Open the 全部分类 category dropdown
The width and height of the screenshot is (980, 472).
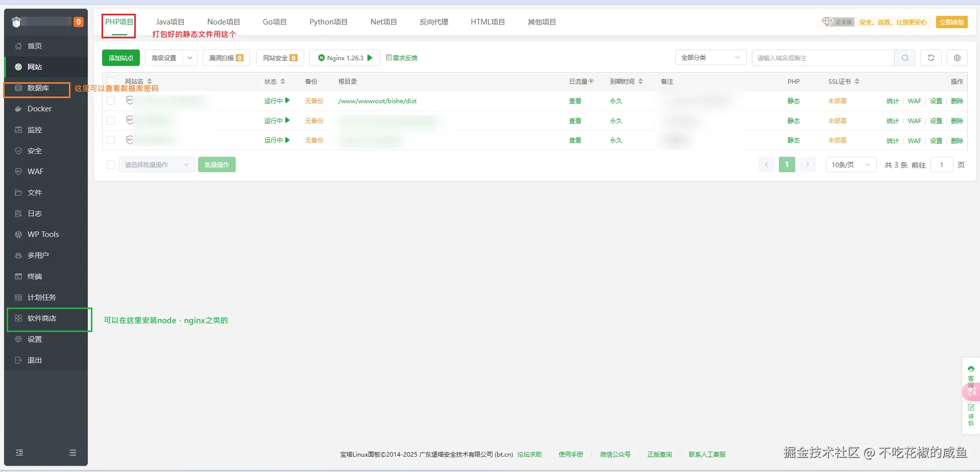(x=710, y=58)
